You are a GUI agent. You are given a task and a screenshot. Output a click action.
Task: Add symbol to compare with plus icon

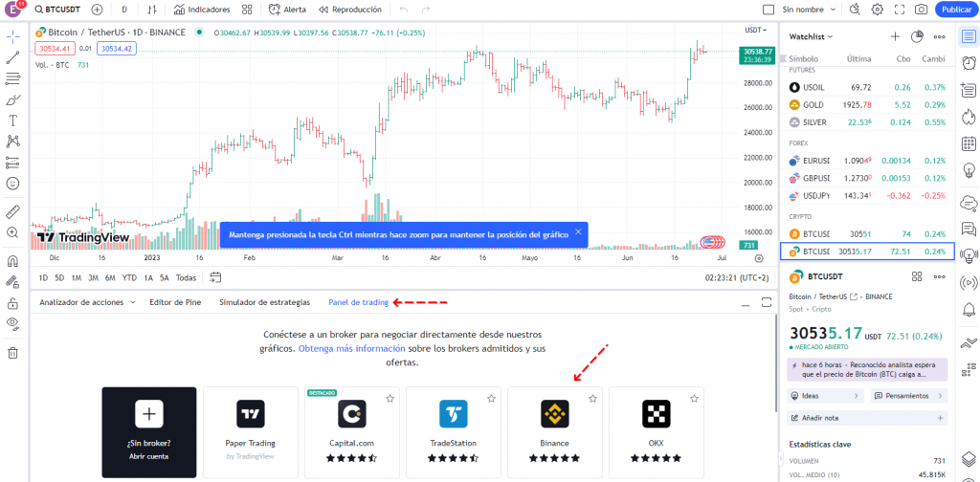97,10
